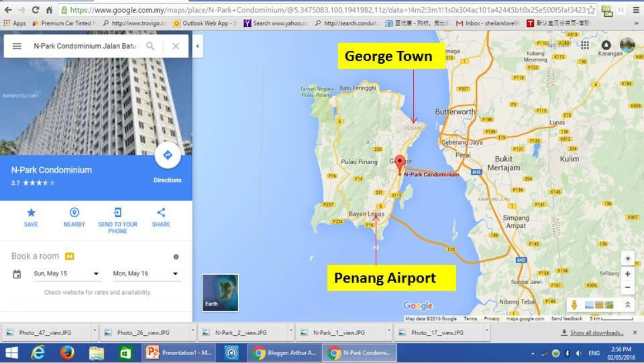This screenshot has width=644, height=363.
Task: Expand the imagery panel chevron
Action: tap(628, 305)
